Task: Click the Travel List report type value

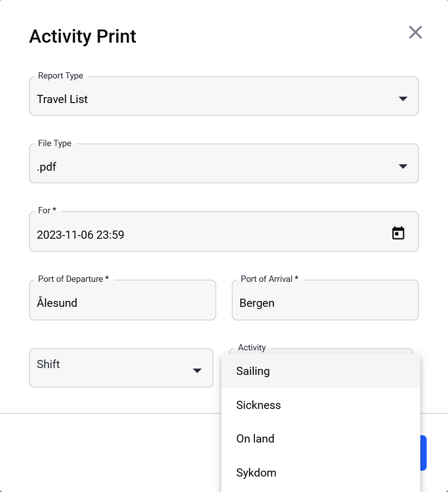Action: (63, 99)
